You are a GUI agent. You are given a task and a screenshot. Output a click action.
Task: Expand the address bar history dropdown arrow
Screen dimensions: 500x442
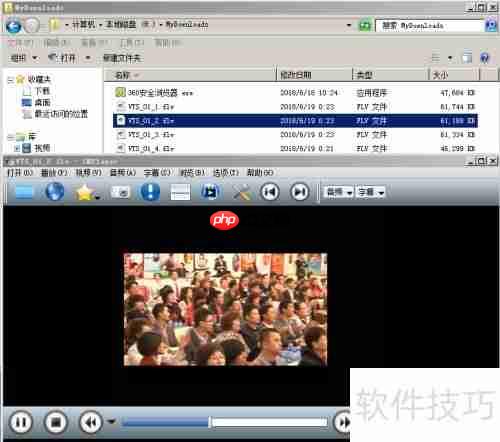349,25
